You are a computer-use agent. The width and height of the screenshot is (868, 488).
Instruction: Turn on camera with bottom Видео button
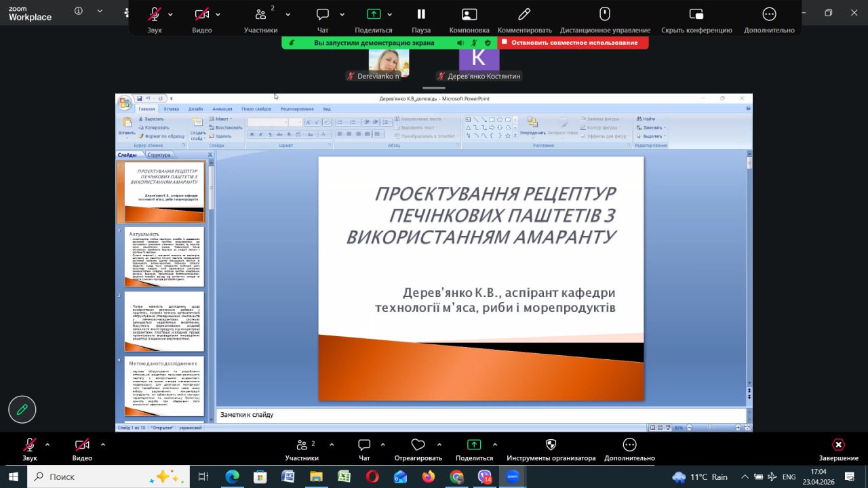click(x=82, y=445)
